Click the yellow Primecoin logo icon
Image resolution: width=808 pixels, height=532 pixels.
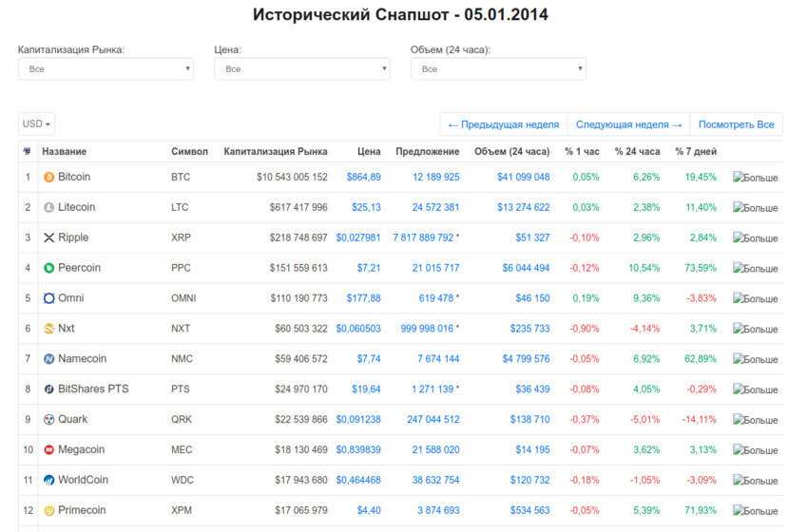[48, 510]
